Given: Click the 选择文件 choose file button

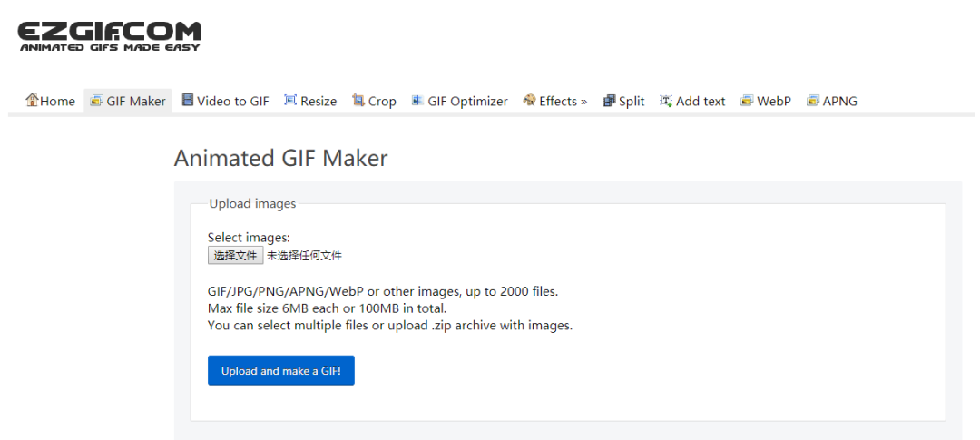Looking at the screenshot, I should click(x=236, y=255).
